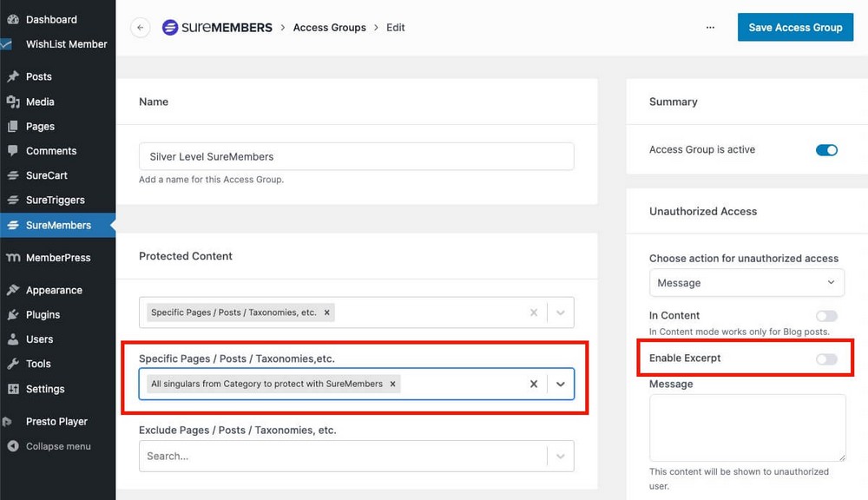Click the Media library icon
This screenshot has height=500, width=868.
[13, 102]
